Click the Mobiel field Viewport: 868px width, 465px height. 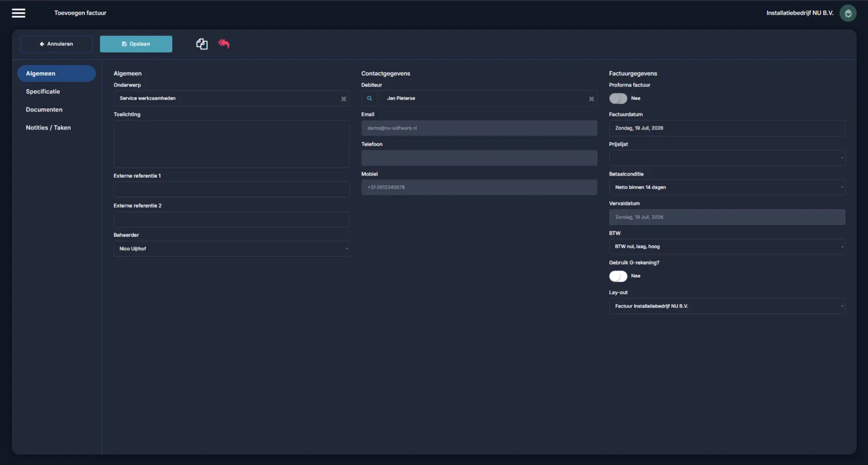point(479,188)
